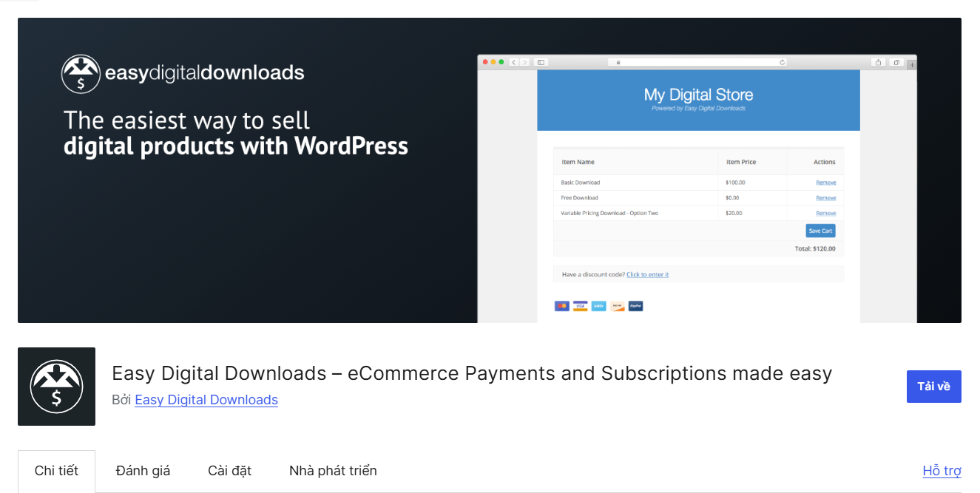Viewport: 980px width, 493px height.
Task: Click the new tab plus icon in mock browser
Action: 912,64
